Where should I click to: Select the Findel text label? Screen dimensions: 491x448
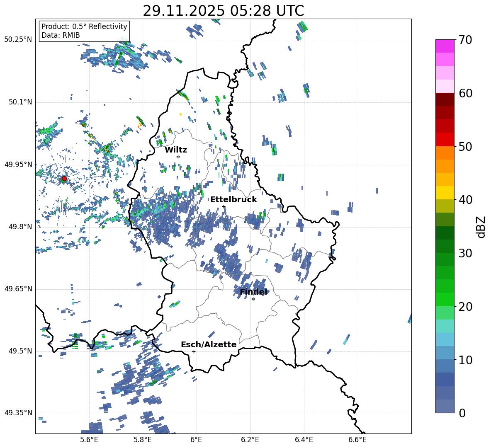click(253, 292)
